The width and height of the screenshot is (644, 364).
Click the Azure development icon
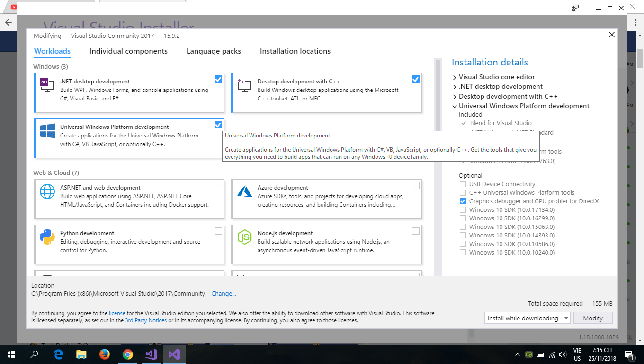[x=244, y=191]
